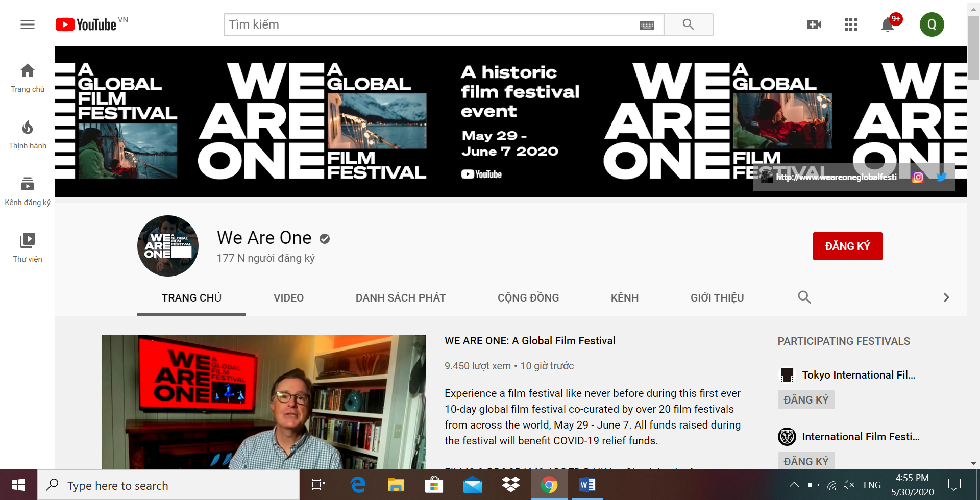This screenshot has height=500, width=980.
Task: Open the create video camera icon
Action: point(814,24)
